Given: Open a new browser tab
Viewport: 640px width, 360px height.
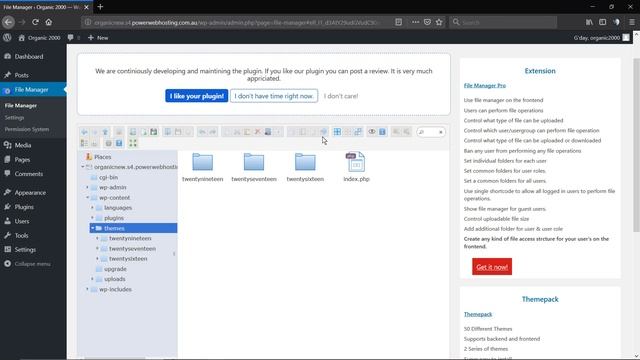Looking at the screenshot, I should point(100,7).
